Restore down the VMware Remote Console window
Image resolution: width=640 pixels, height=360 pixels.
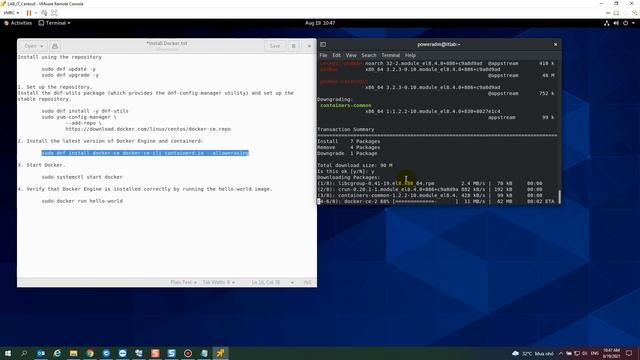coord(616,3)
